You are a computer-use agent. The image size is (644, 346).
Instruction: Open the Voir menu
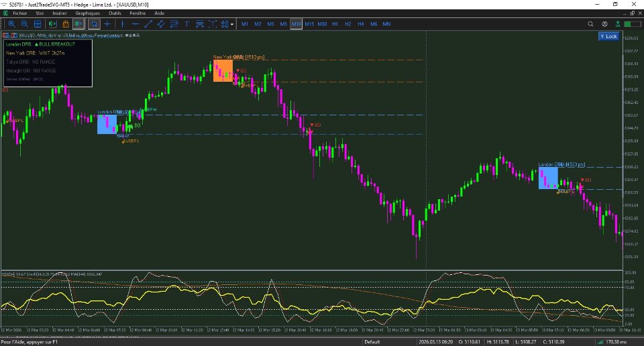click(x=40, y=13)
